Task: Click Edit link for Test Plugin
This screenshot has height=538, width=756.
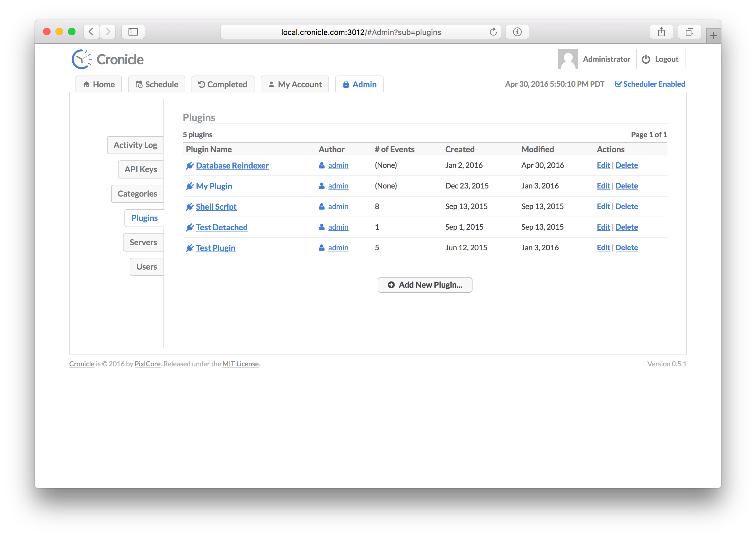Action: 602,247
